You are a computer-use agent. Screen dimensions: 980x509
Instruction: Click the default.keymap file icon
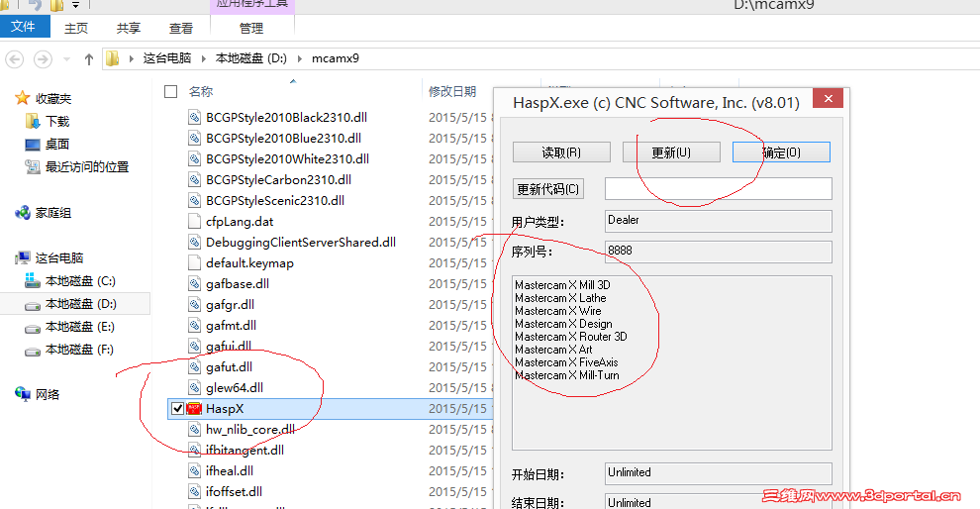[x=194, y=263]
